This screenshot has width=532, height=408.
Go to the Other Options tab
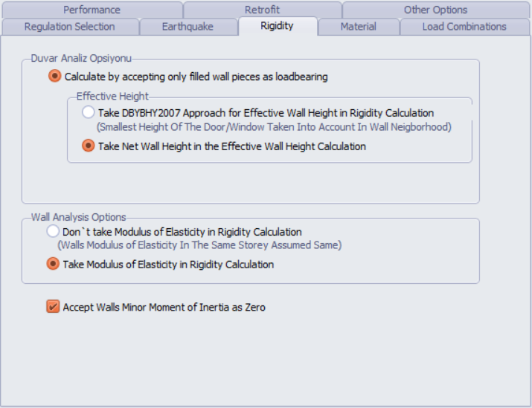[x=435, y=10]
